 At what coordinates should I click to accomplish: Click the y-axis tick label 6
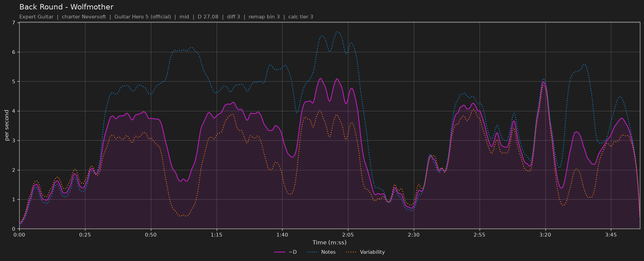[x=14, y=52]
